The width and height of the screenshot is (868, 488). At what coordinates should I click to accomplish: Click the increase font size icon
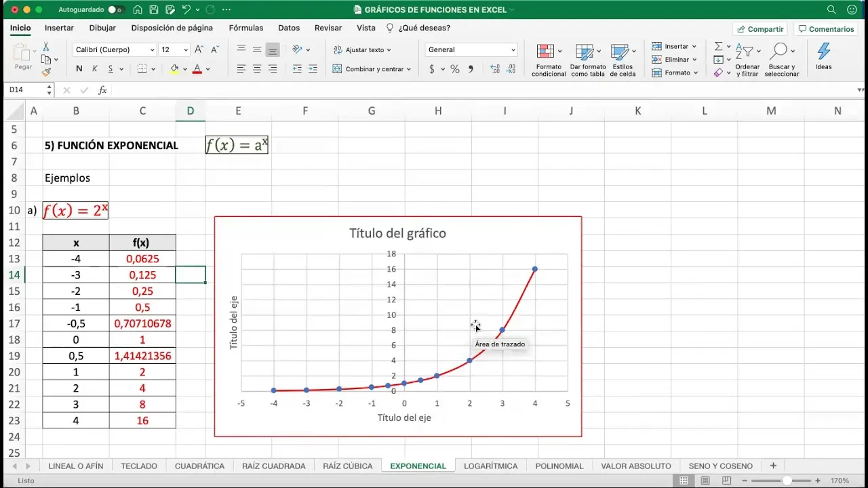199,49
